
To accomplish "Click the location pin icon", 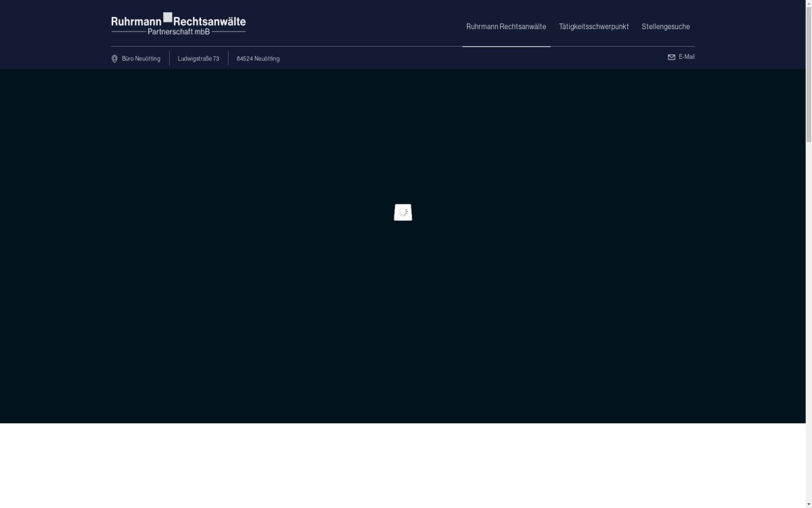I will pyautogui.click(x=114, y=59).
